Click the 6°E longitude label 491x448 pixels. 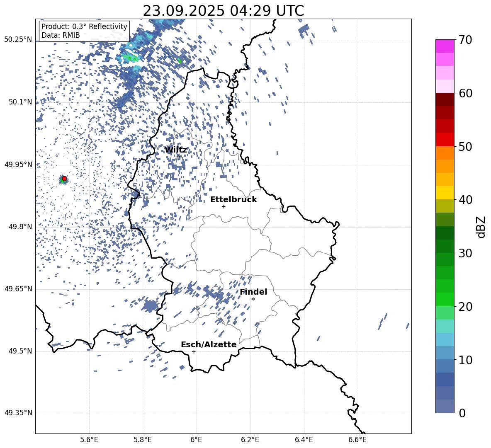click(x=196, y=440)
